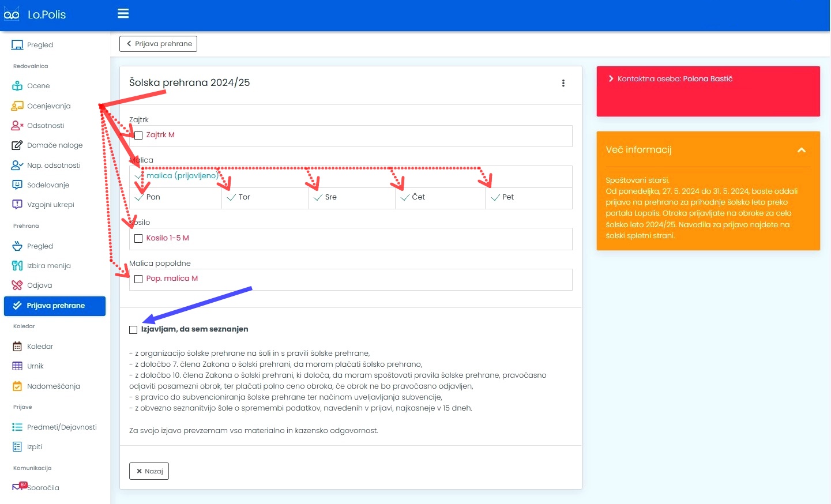Image resolution: width=831 pixels, height=504 pixels.
Task: Click the Predmeti/Dejavnosti list icon
Action: [x=17, y=427]
